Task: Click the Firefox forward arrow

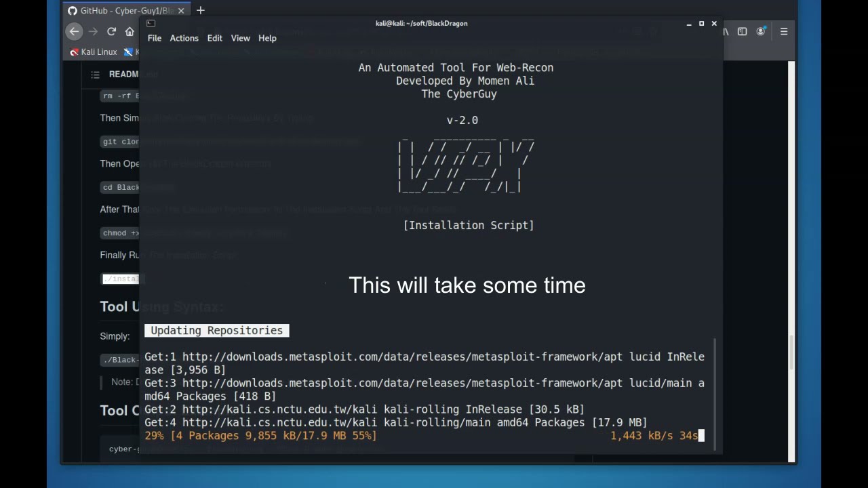Action: pos(93,31)
